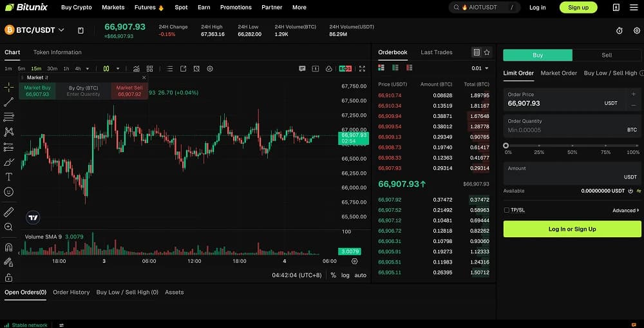Image resolution: width=644 pixels, height=328 pixels.
Task: Switch order side to Sell
Action: tap(607, 55)
